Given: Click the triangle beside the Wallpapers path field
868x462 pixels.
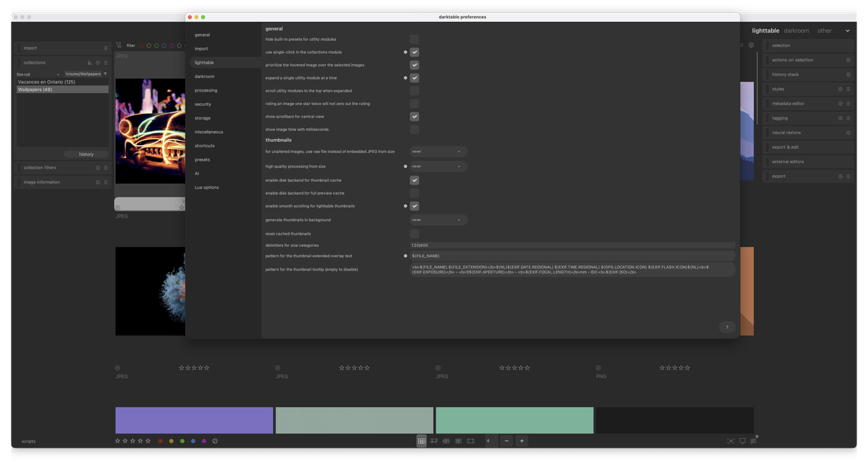Looking at the screenshot, I should click(x=105, y=74).
